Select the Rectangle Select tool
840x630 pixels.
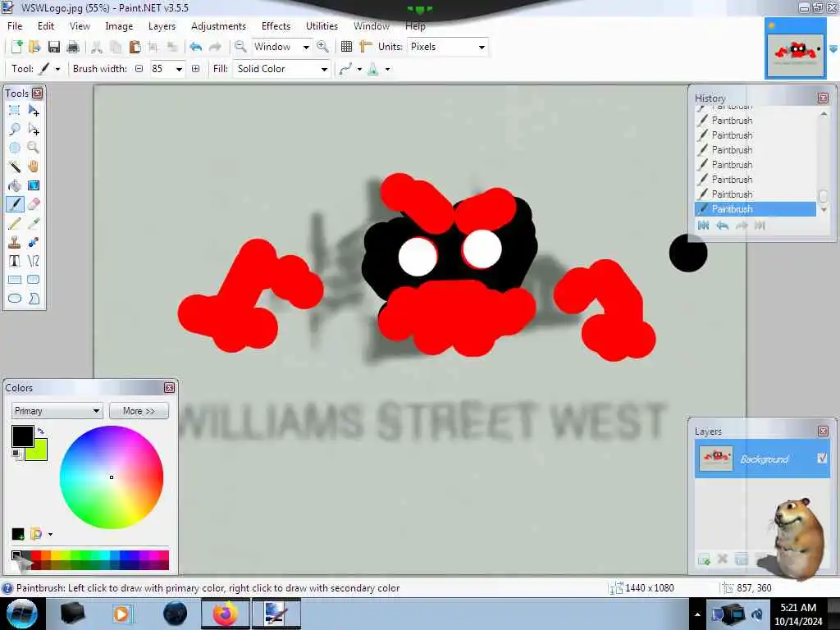15,111
